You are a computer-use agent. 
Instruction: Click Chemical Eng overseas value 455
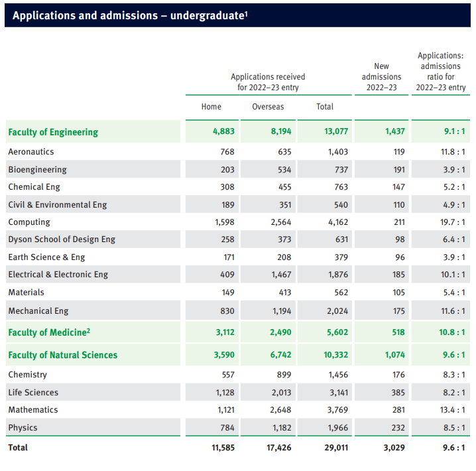[x=285, y=187]
